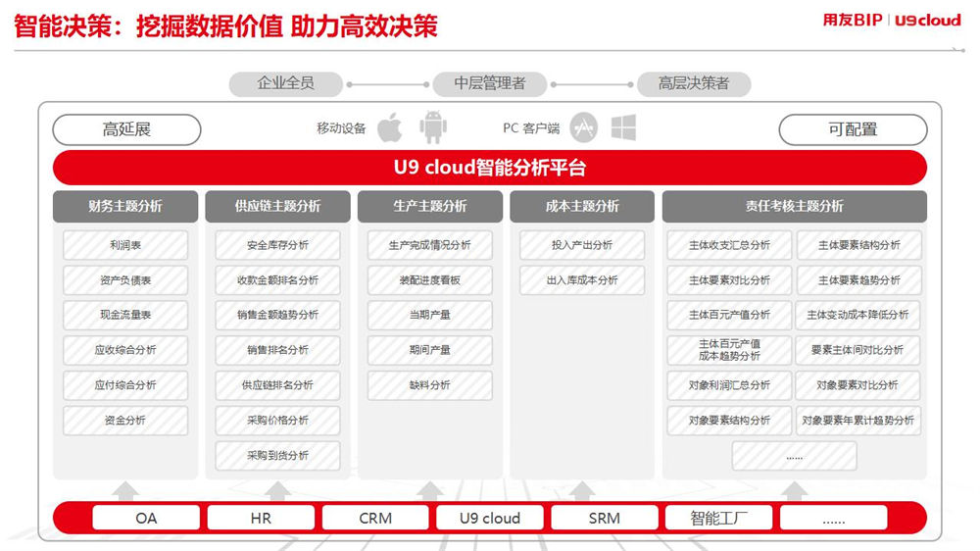
Task: Select the HR box in bottom bar
Action: (x=261, y=518)
